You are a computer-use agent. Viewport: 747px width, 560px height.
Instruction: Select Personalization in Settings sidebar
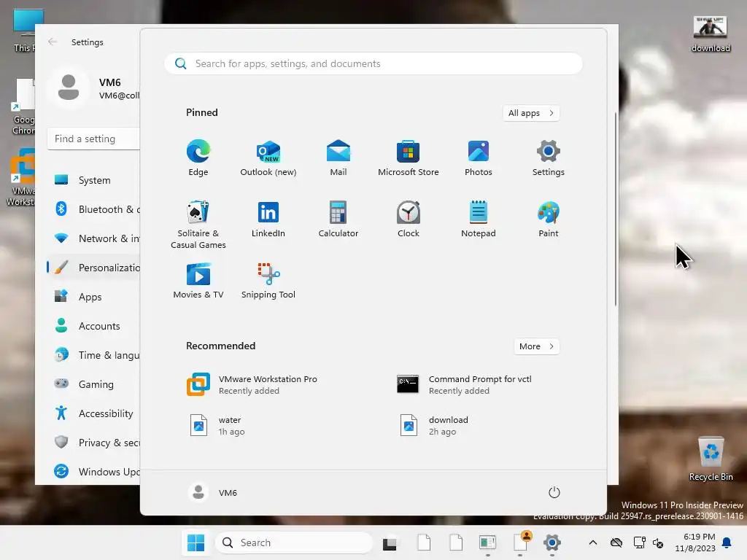tap(94, 268)
